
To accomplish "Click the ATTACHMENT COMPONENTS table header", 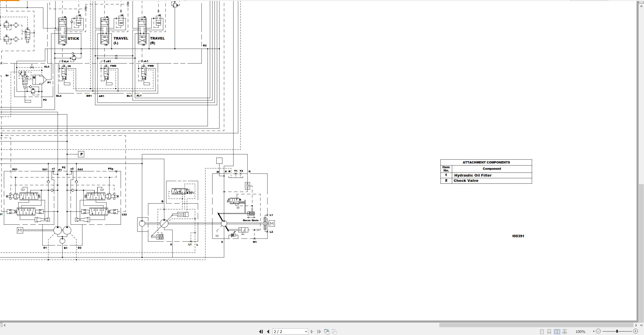I will [x=486, y=162].
